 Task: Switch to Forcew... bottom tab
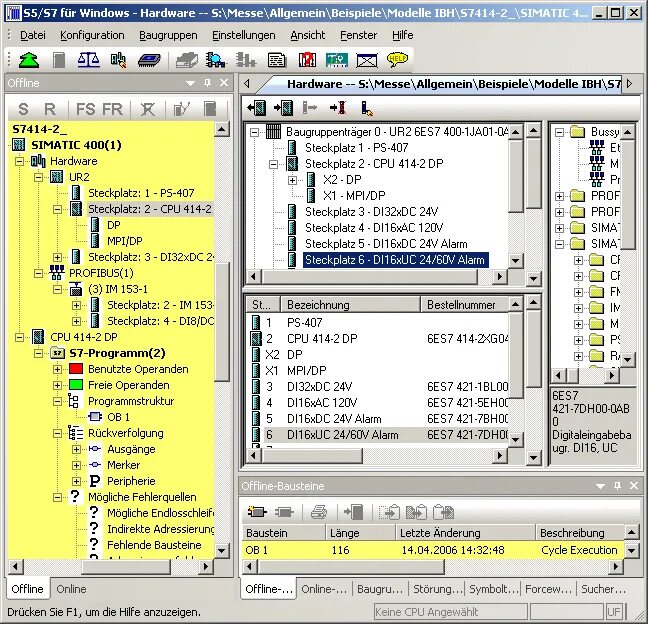click(x=548, y=589)
